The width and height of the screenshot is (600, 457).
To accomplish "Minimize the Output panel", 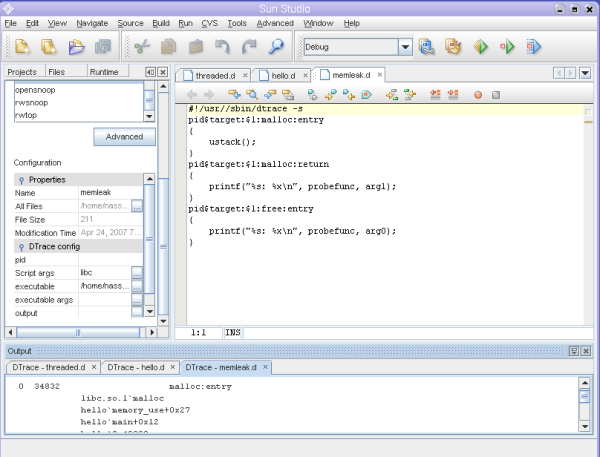I will point(574,351).
